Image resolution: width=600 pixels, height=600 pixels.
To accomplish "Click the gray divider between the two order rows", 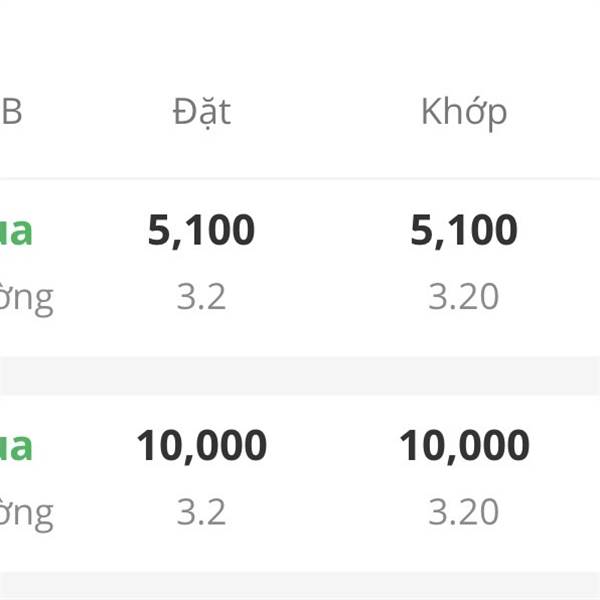I will pos(300,375).
